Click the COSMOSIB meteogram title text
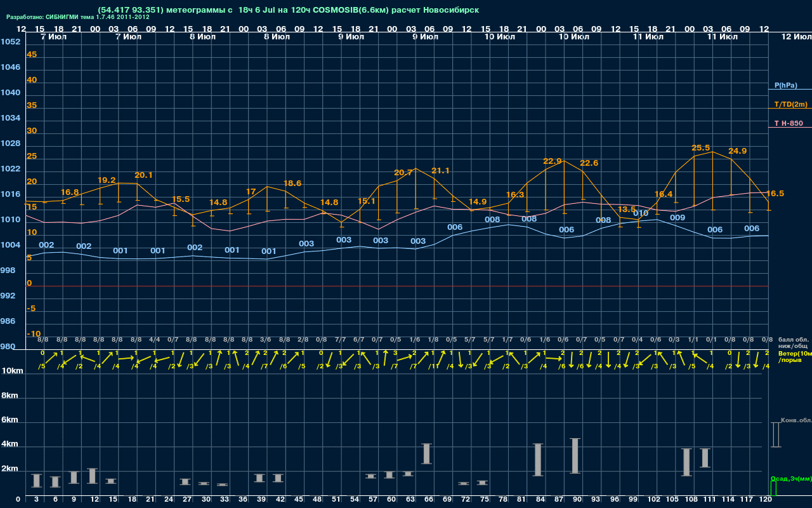 tap(289, 10)
